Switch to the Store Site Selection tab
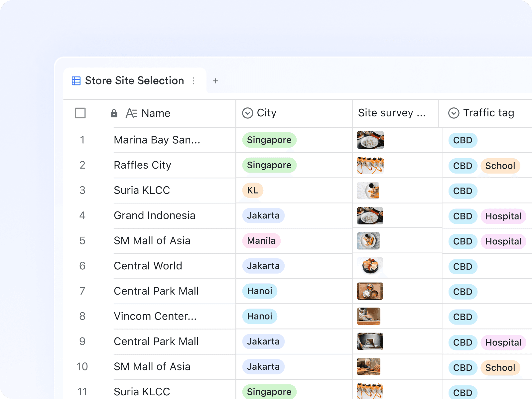Viewport: 532px width, 399px height. click(x=135, y=81)
